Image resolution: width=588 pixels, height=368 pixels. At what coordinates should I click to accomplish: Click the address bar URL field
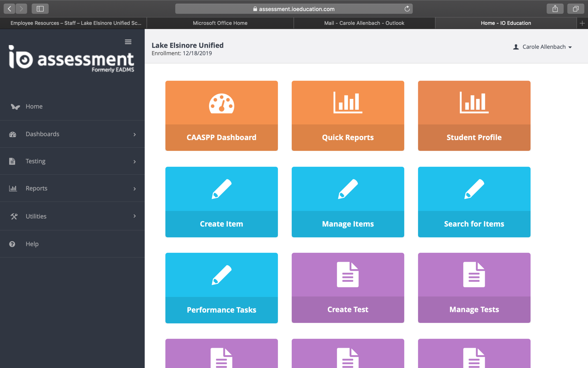pyautogui.click(x=296, y=9)
